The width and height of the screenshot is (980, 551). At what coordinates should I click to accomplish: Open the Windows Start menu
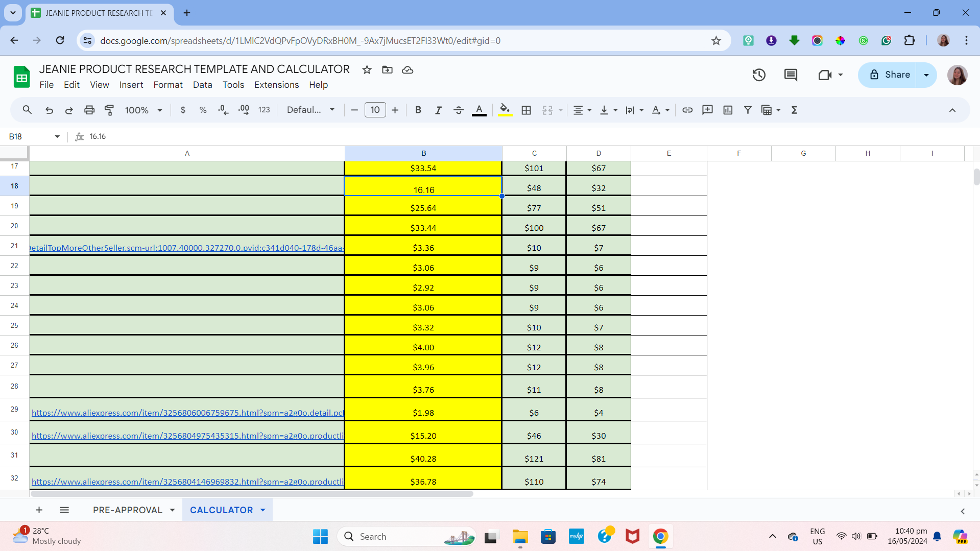[320, 537]
